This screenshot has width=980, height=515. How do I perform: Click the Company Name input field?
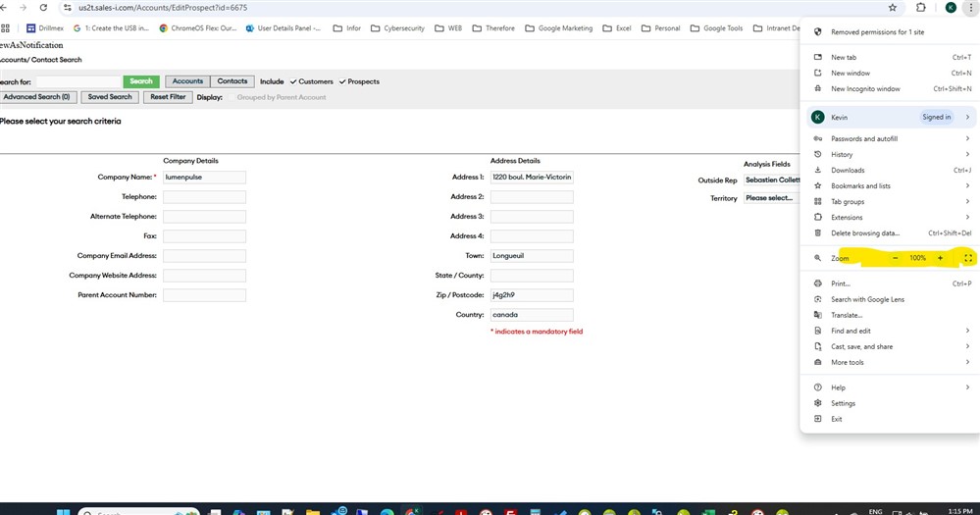[x=204, y=178]
